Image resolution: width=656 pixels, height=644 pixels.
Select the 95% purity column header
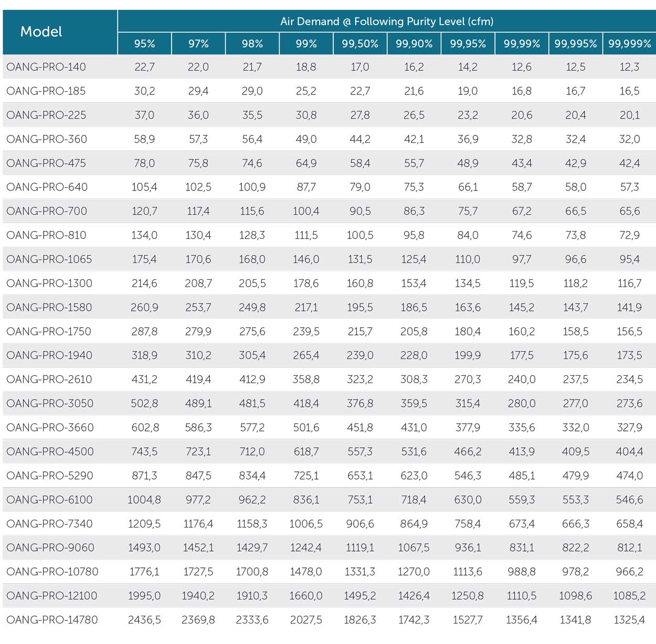144,44
